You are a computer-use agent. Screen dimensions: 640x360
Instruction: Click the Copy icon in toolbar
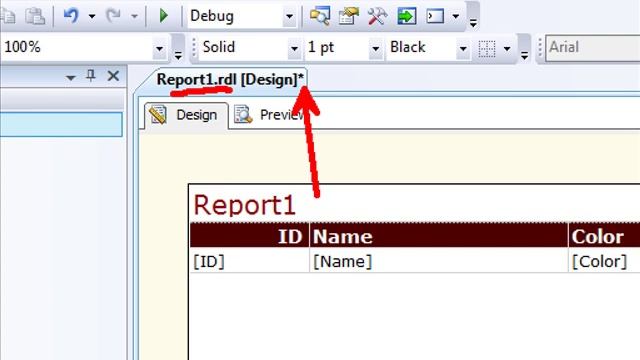(7, 16)
